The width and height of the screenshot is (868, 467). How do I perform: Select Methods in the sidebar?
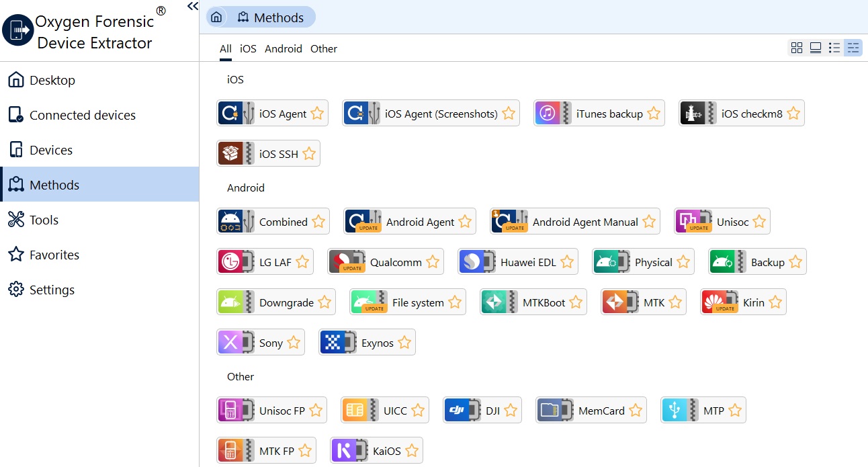click(x=99, y=185)
